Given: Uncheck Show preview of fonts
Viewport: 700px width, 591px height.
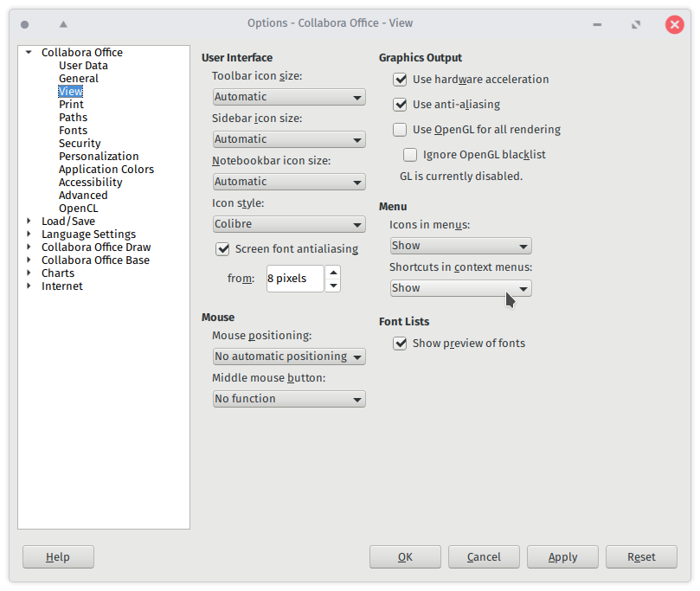Looking at the screenshot, I should pyautogui.click(x=400, y=344).
